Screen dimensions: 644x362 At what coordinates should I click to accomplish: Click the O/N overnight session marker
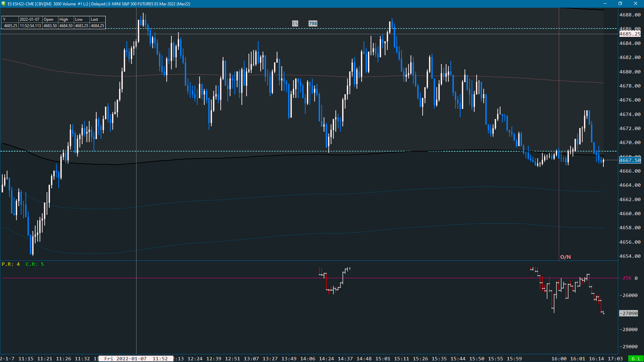(565, 257)
